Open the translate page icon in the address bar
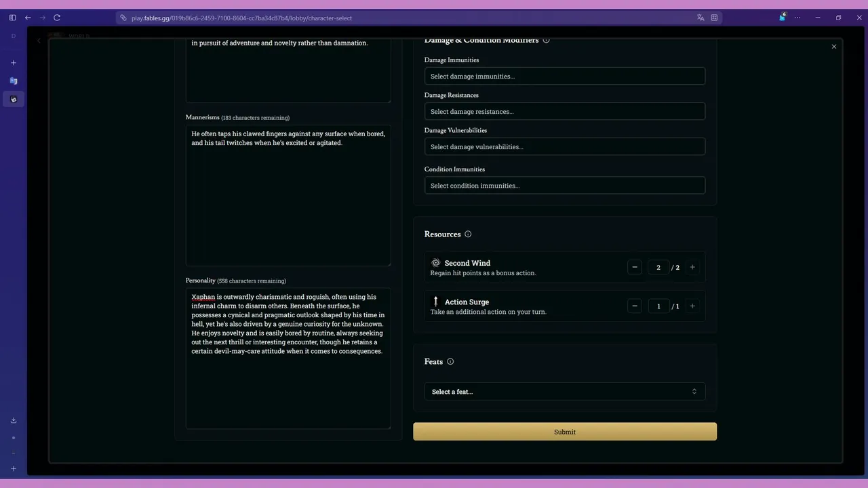868x488 pixels. (x=701, y=18)
